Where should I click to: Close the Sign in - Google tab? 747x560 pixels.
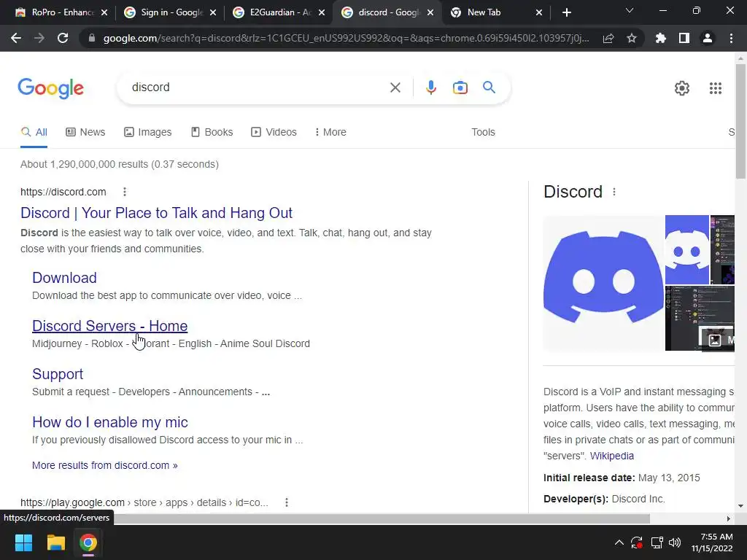click(213, 13)
